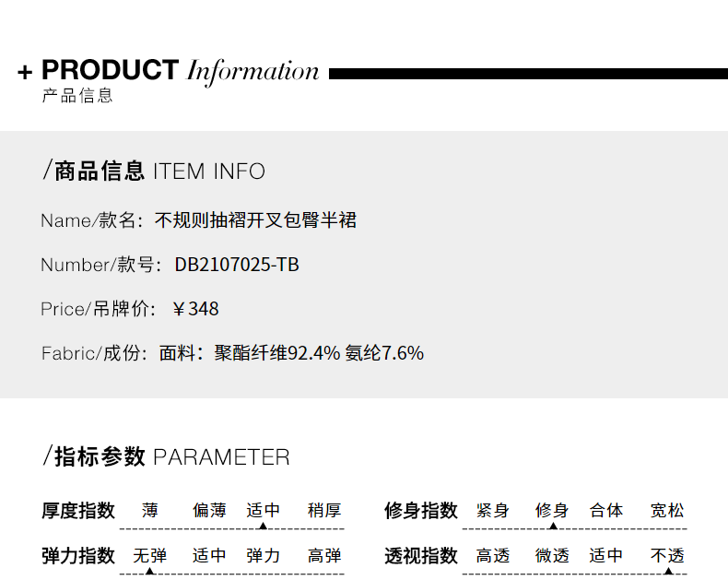Select 弹力 on the elasticity index scale
The width and height of the screenshot is (728, 580).
point(263,555)
